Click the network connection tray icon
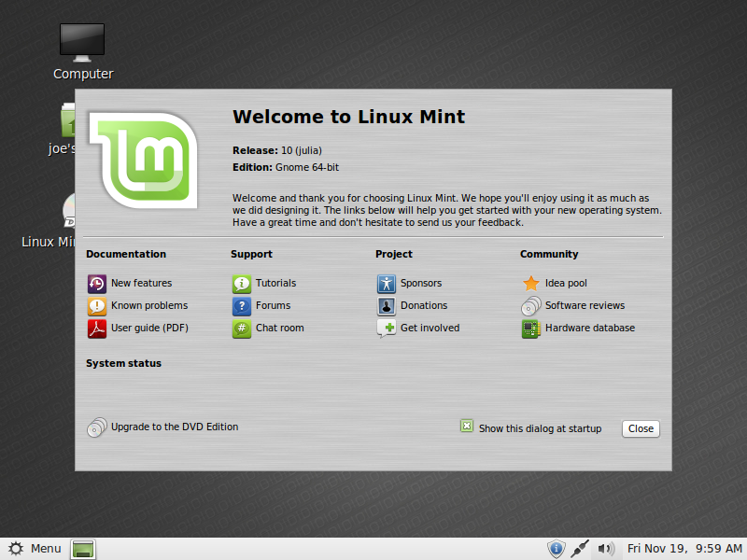 (x=581, y=549)
